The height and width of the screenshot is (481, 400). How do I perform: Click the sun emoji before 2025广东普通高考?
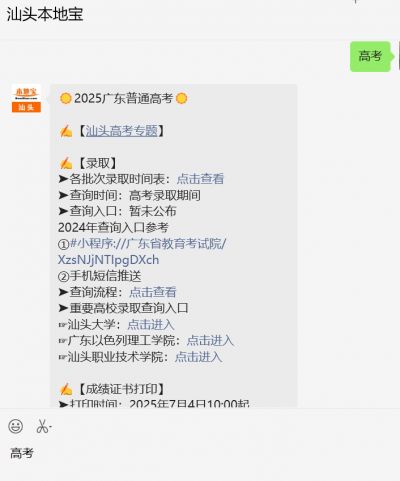(65, 98)
